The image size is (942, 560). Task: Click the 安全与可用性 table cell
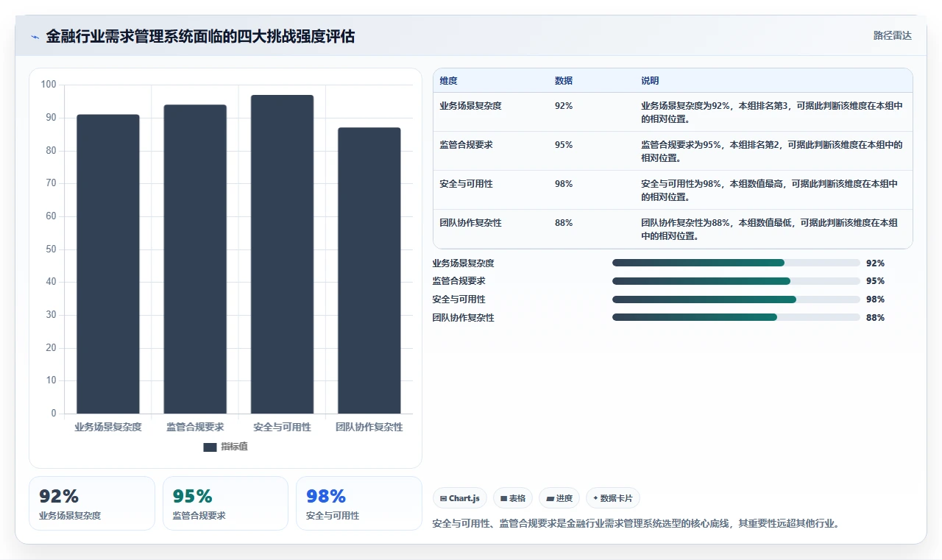click(466, 184)
